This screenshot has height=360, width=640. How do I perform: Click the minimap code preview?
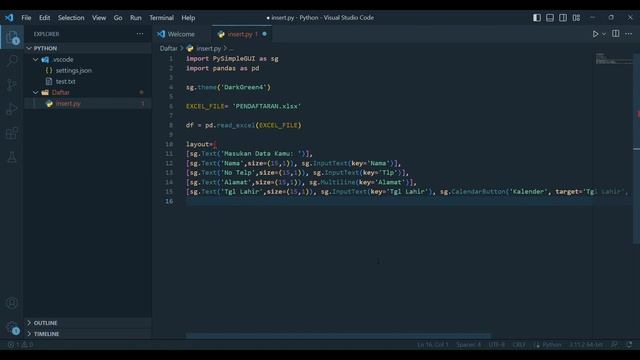point(613,58)
